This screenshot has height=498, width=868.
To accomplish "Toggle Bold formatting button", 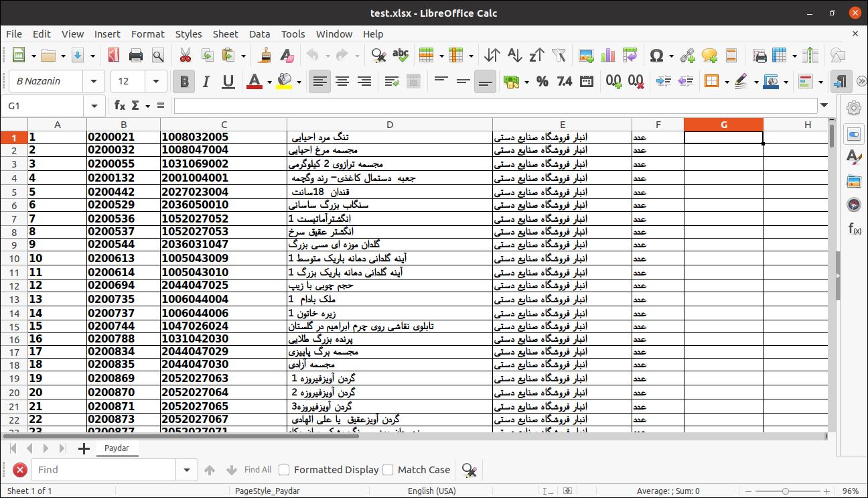I will 184,81.
